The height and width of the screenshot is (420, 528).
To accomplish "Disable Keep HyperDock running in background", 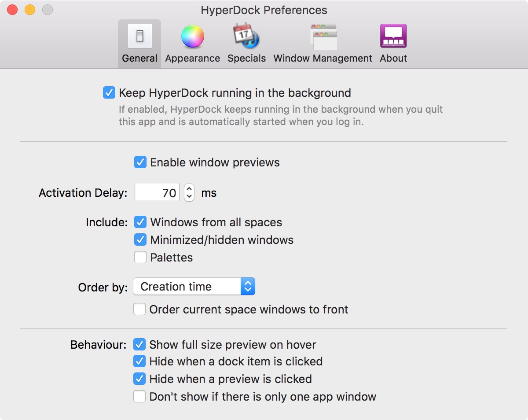I will [x=109, y=93].
